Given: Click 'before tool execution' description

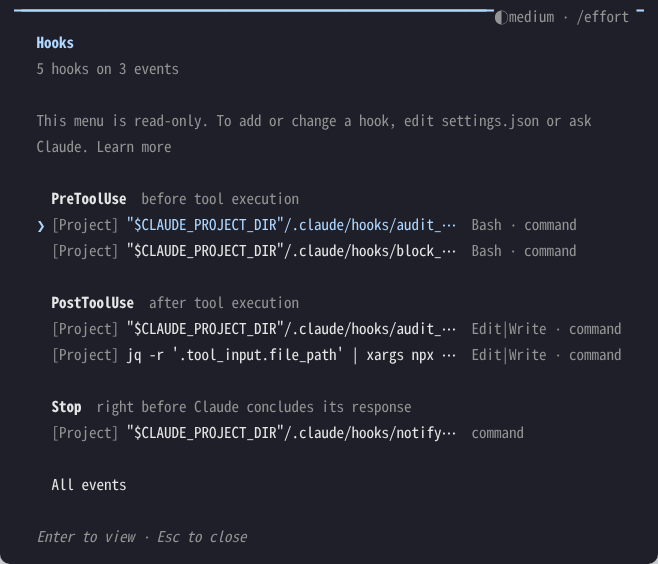Looking at the screenshot, I should [x=220, y=199].
